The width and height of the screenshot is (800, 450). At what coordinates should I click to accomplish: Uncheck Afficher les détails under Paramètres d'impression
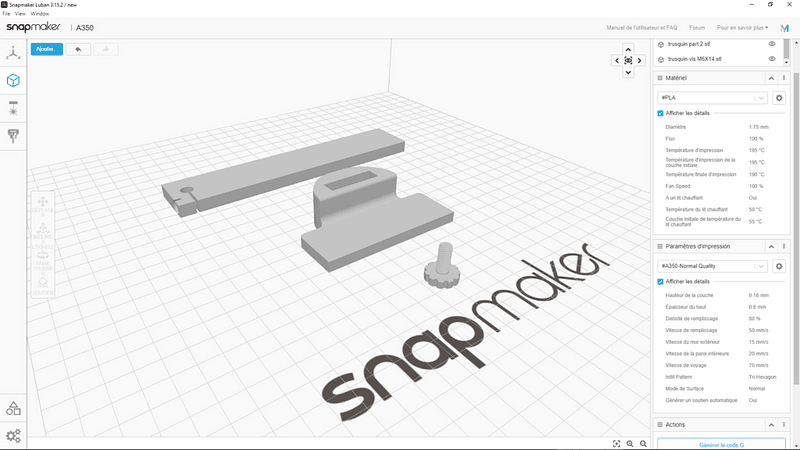coord(660,282)
